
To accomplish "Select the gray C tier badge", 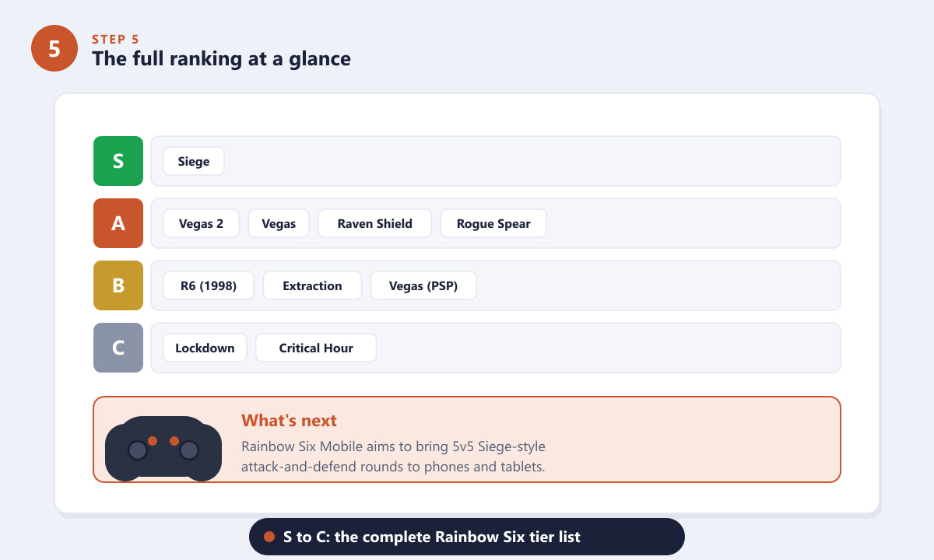I will (x=118, y=348).
